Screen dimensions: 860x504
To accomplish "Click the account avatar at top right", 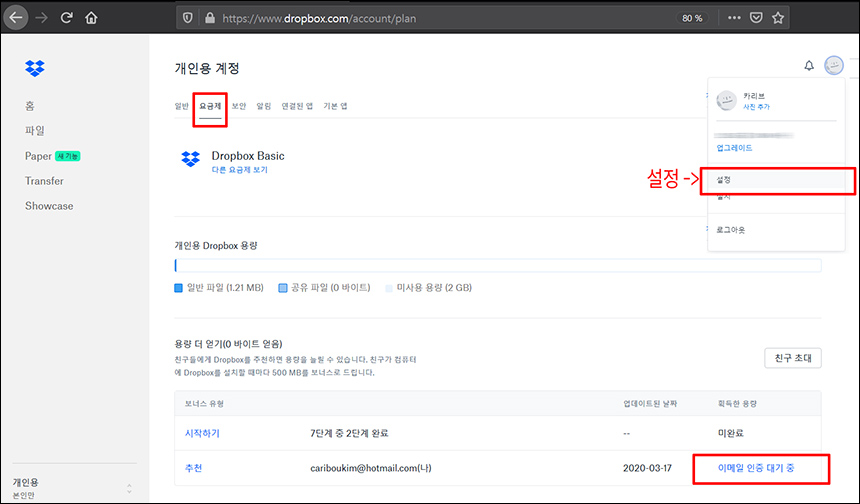I will pos(834,65).
